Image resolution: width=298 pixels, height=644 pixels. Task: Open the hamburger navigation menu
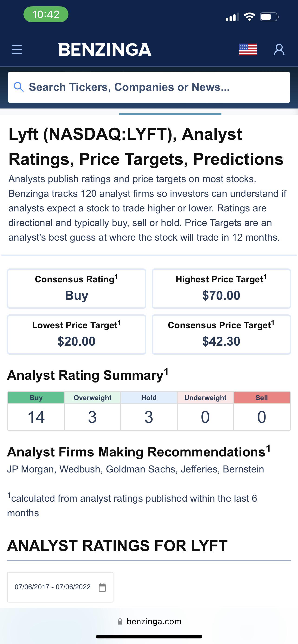[16, 50]
